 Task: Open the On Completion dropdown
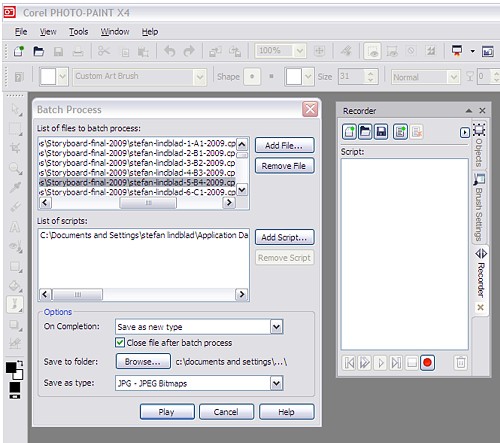[276, 327]
